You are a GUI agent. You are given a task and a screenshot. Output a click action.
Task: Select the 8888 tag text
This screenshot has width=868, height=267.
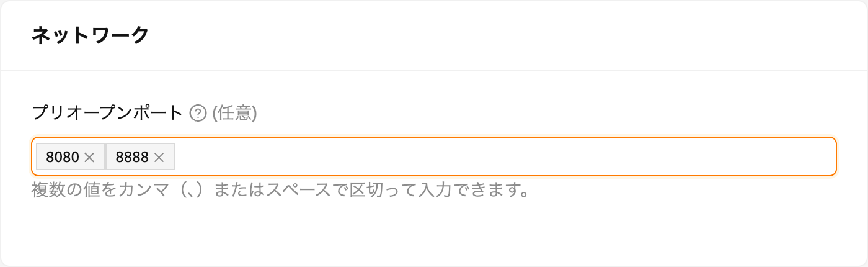click(x=132, y=158)
